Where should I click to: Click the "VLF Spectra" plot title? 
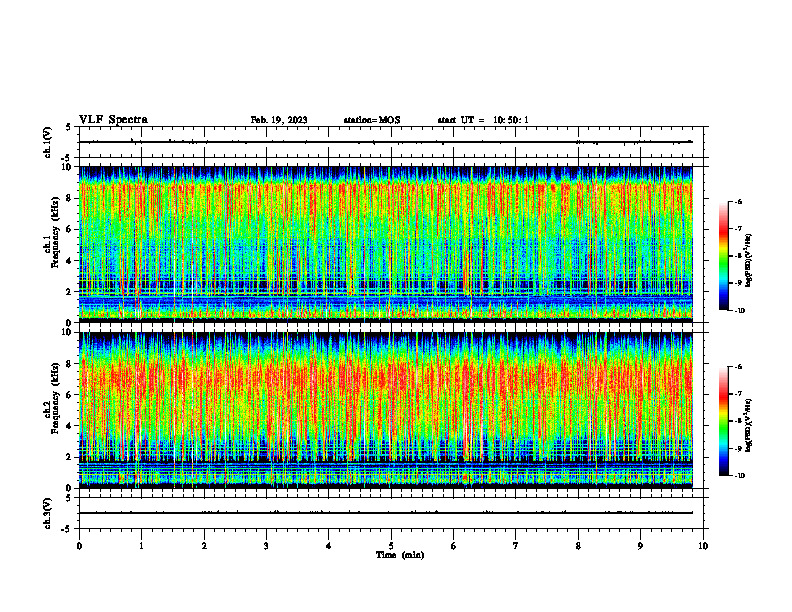point(113,120)
